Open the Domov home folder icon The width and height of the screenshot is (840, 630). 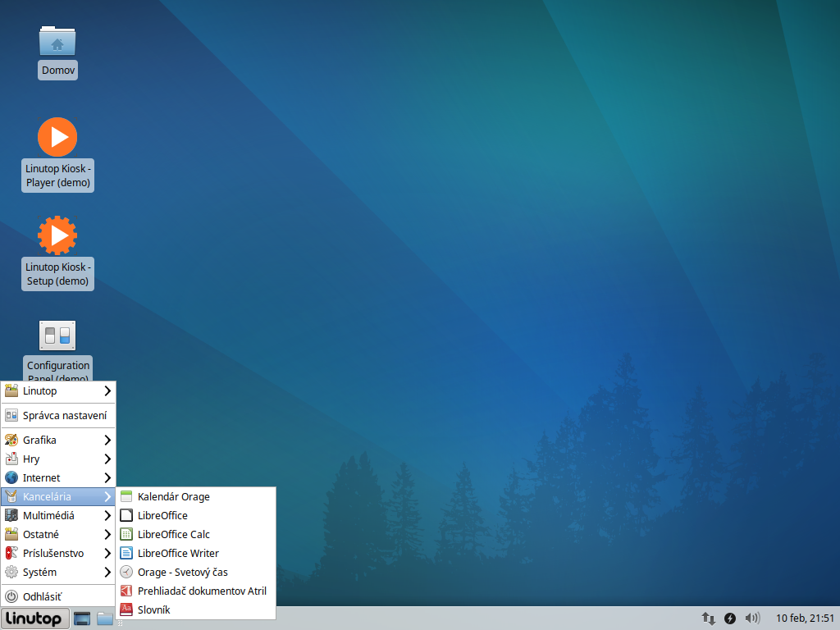tap(57, 41)
